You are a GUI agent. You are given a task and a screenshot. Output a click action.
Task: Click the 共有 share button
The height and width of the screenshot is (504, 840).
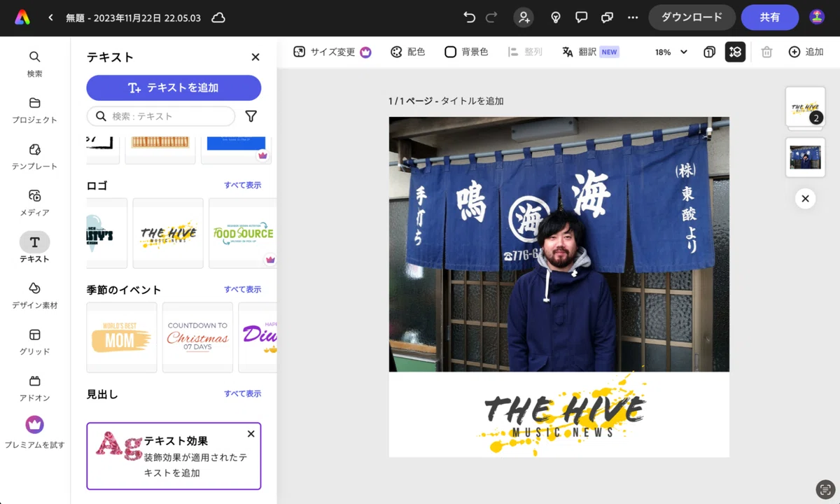(x=770, y=17)
